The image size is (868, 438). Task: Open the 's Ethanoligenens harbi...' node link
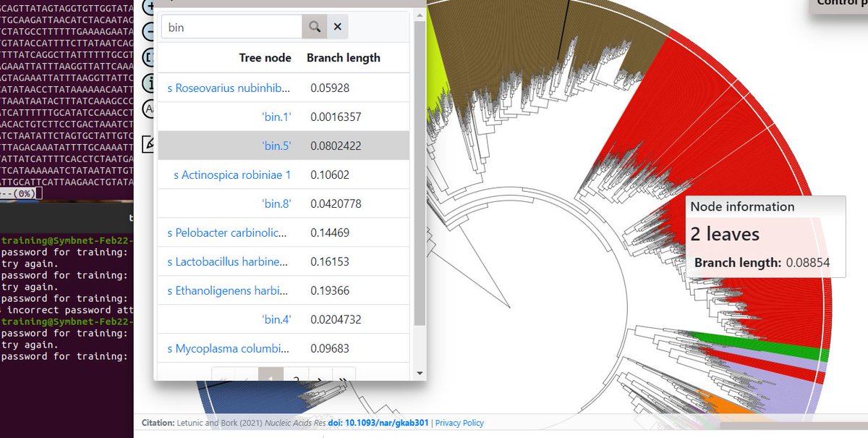229,290
